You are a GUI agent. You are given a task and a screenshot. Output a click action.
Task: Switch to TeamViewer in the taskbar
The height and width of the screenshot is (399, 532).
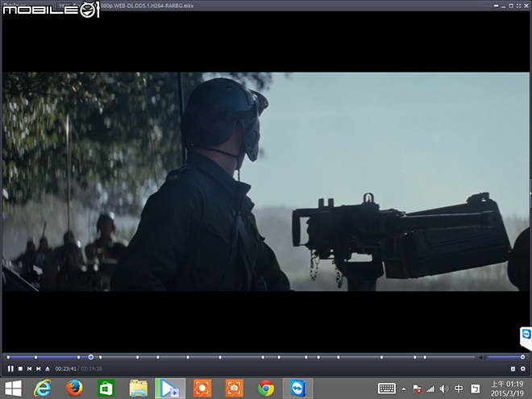[298, 389]
